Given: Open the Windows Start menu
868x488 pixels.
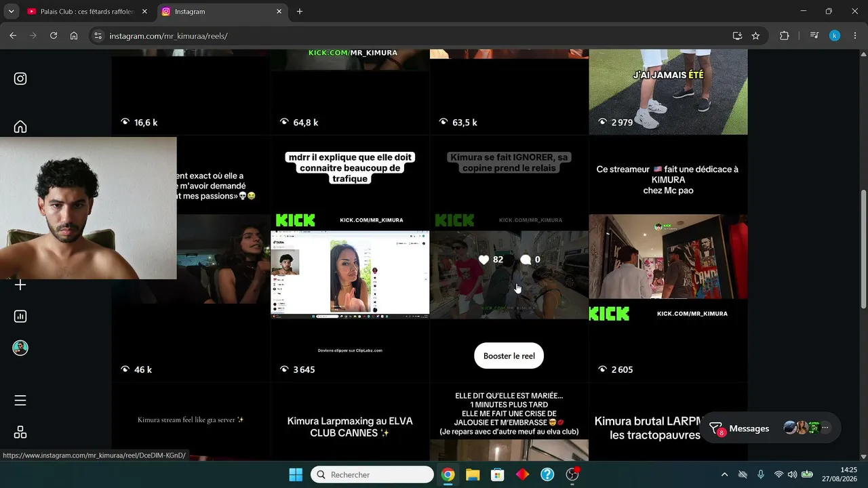Looking at the screenshot, I should (x=296, y=474).
